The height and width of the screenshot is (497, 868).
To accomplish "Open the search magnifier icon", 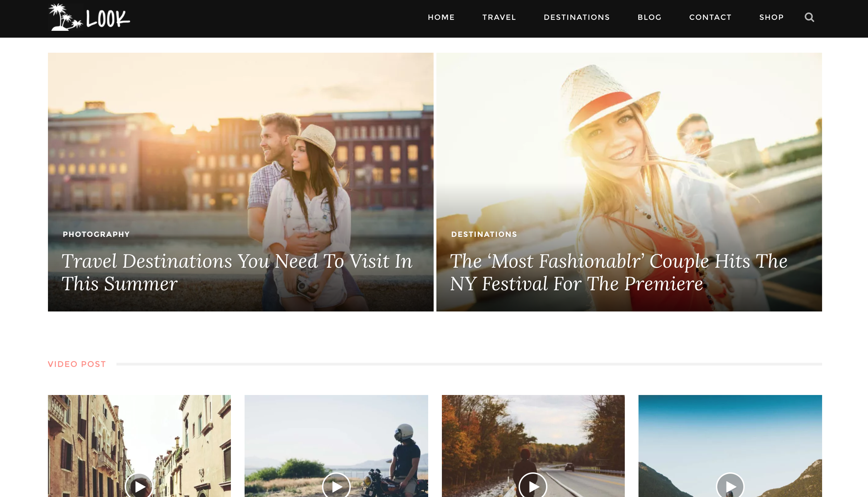I will click(809, 17).
